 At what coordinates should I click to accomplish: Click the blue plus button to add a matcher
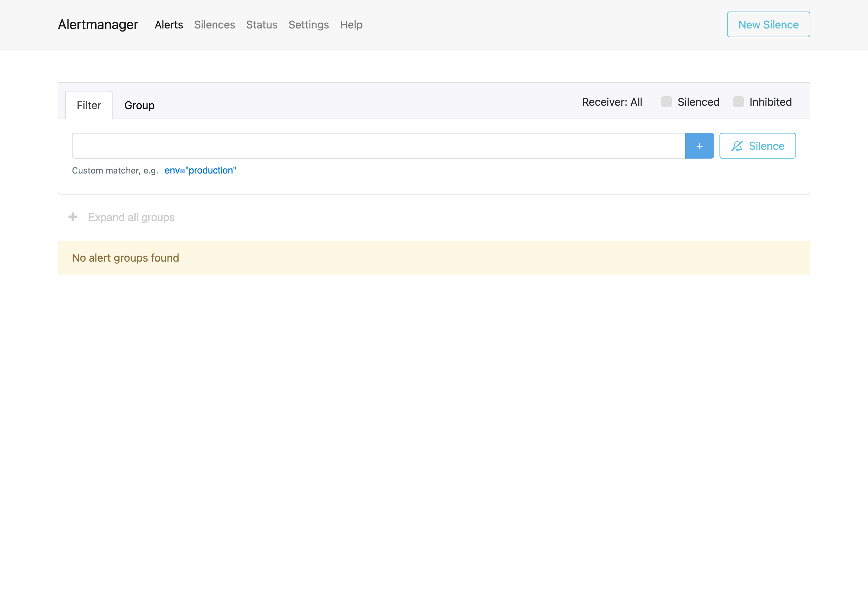click(699, 145)
